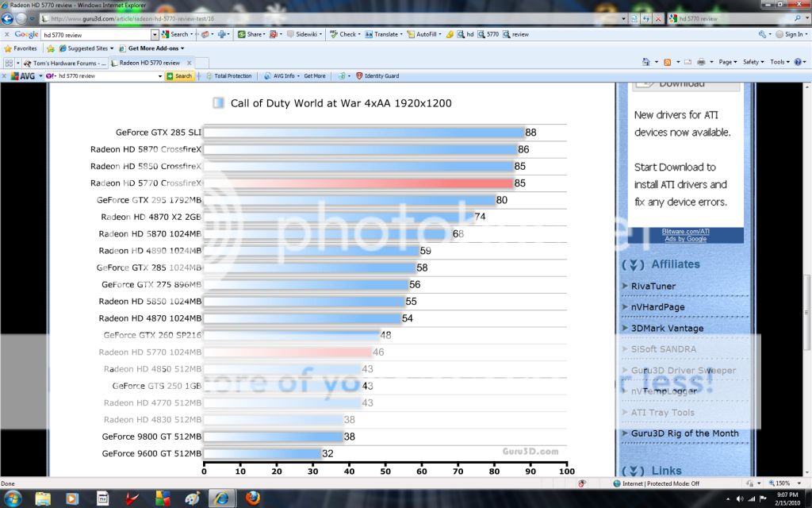Open the Windows Start menu orb
This screenshot has width=812, height=508.
click(13, 498)
